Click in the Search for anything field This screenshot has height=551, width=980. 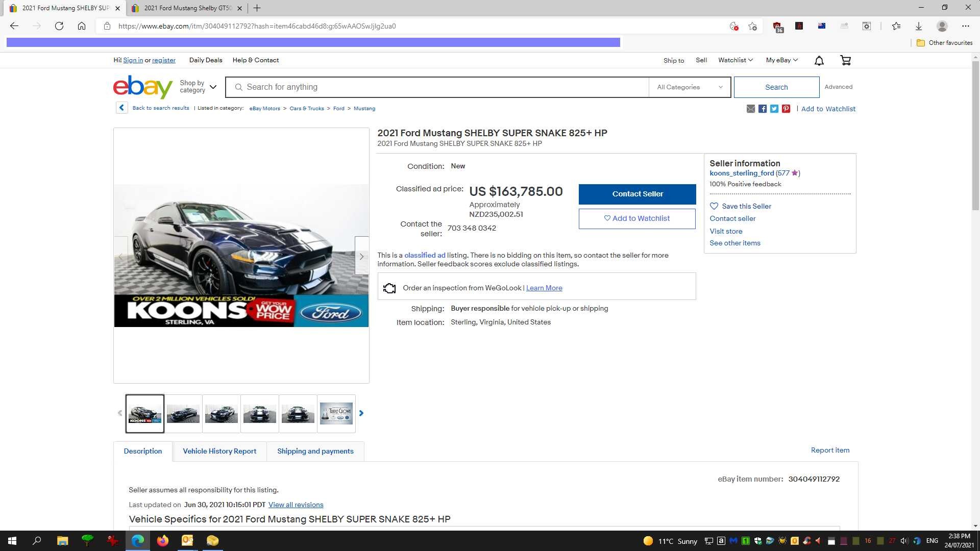click(437, 87)
